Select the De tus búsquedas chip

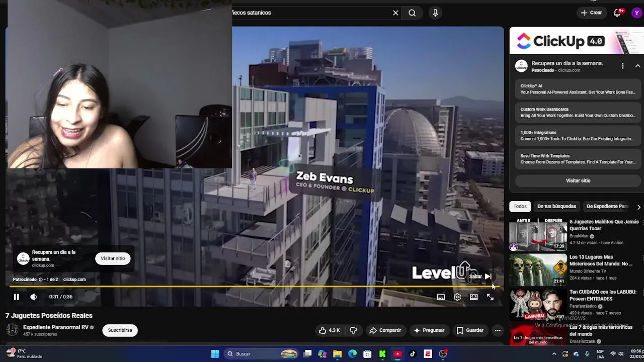556,207
